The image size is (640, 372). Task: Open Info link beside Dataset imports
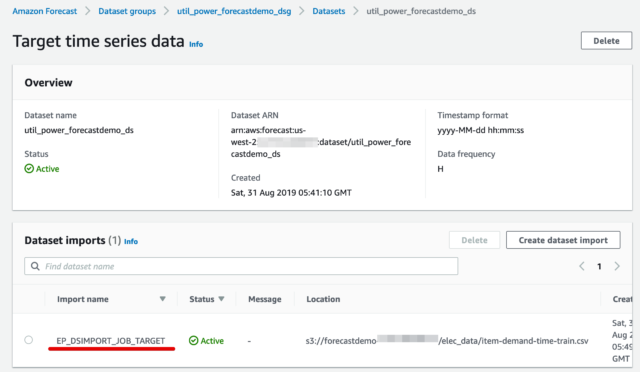(131, 241)
